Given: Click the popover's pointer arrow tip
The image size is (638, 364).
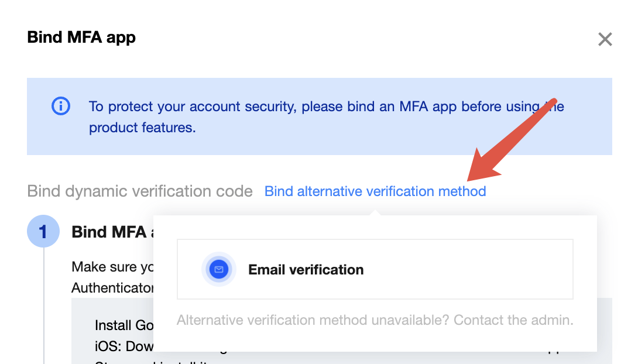Looking at the screenshot, I should point(375,212).
